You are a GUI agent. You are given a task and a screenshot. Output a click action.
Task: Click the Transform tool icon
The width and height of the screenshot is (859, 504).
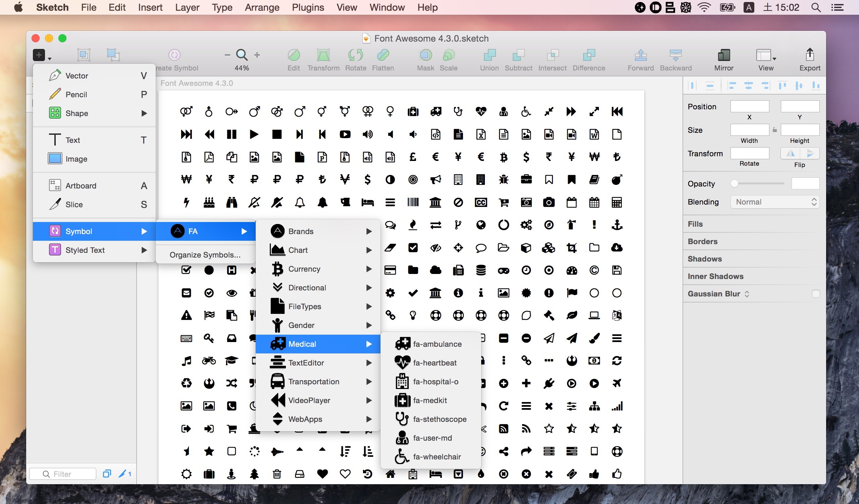pyautogui.click(x=323, y=55)
